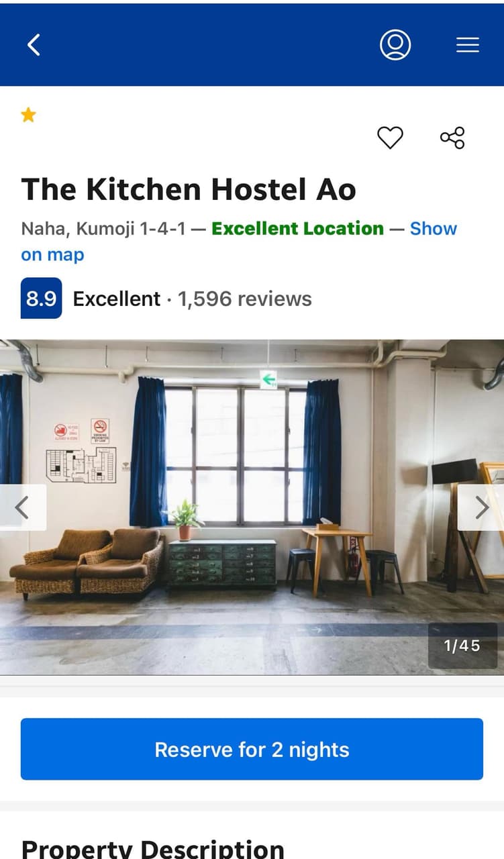Save hostel with the heart icon

click(x=390, y=138)
